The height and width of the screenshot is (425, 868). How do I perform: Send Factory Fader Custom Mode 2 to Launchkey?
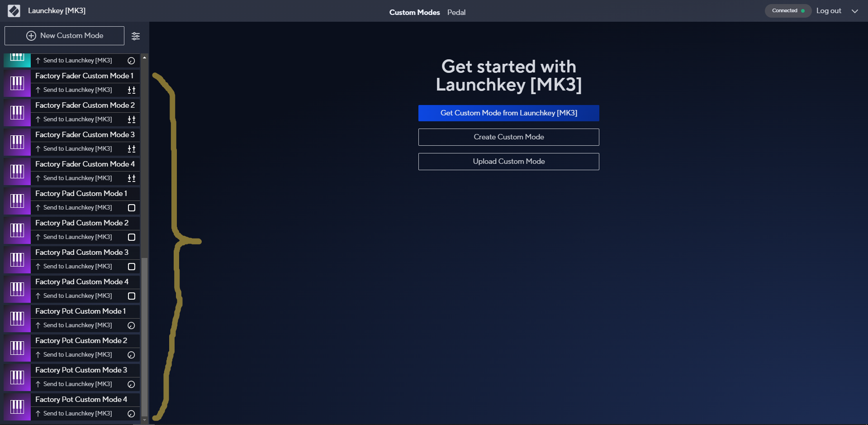[x=74, y=119]
